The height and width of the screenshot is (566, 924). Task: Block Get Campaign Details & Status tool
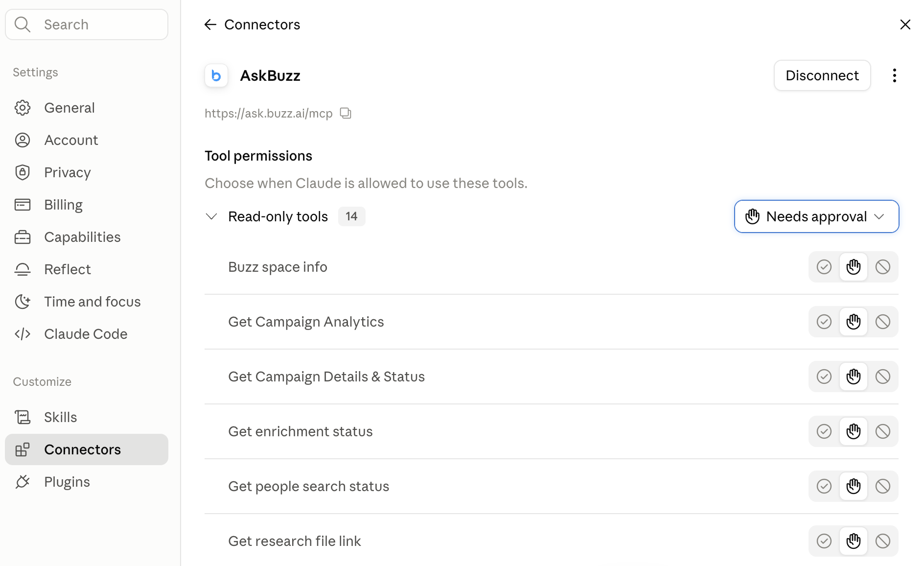pyautogui.click(x=882, y=377)
